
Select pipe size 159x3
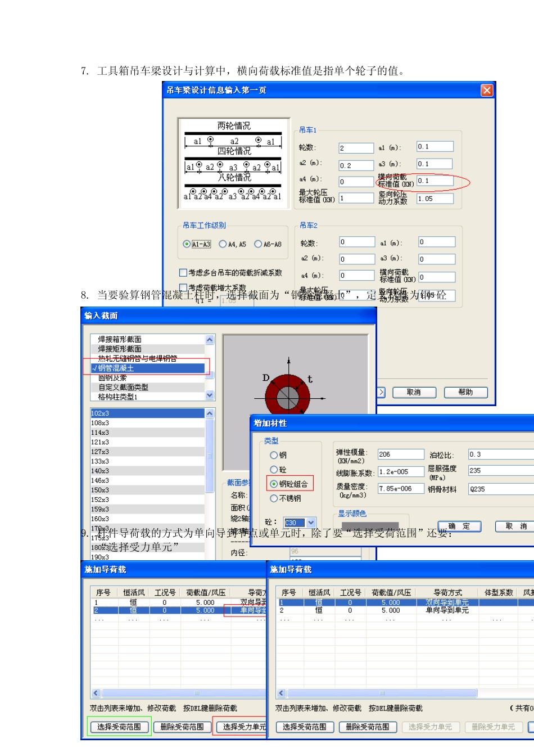pyautogui.click(x=147, y=509)
